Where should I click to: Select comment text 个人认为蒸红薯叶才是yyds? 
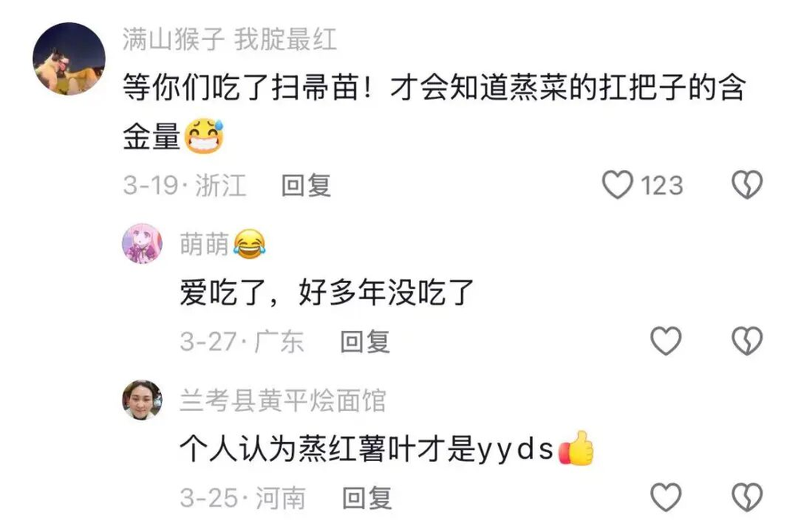(366, 448)
